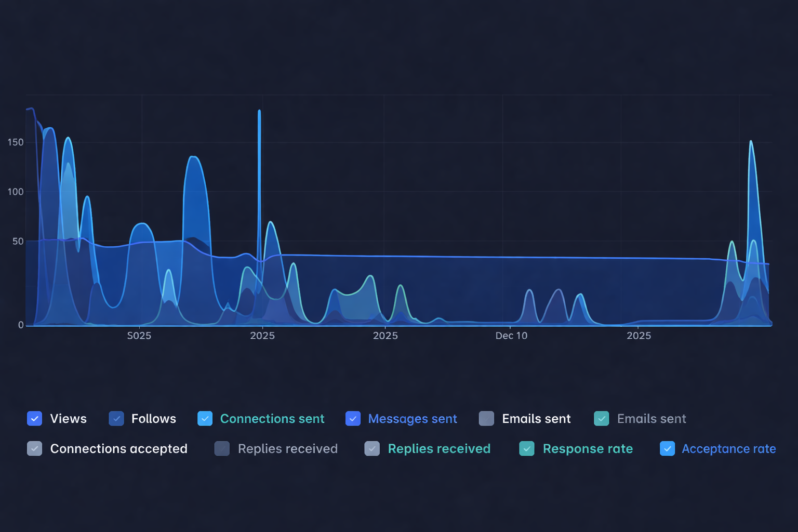Uncheck the Messages sent checkbox

353,419
